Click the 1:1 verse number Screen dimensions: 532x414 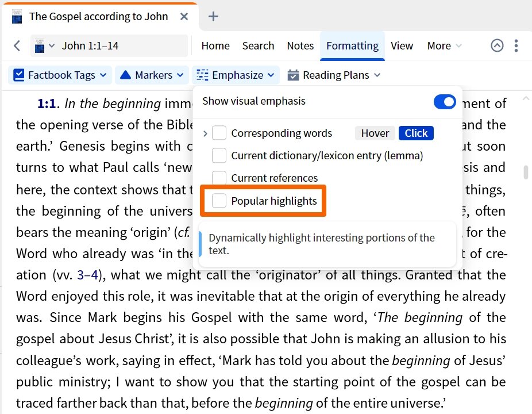click(47, 103)
